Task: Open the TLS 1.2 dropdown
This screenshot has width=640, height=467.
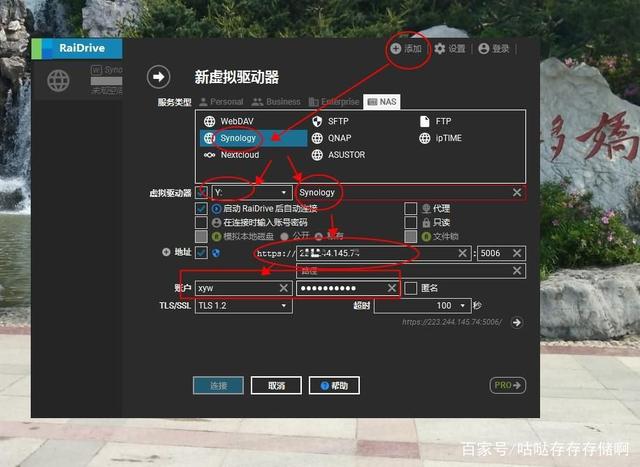Action: tap(244, 305)
